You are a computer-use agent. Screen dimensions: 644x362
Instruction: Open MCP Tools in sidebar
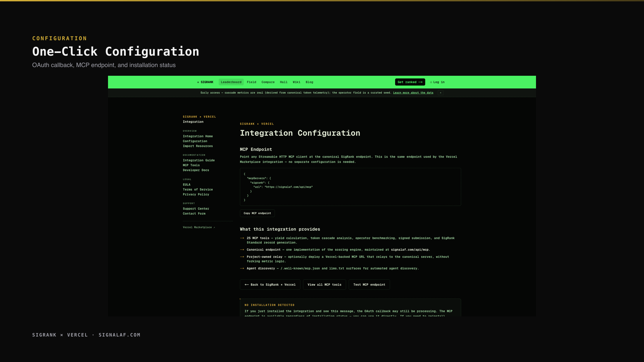click(191, 165)
